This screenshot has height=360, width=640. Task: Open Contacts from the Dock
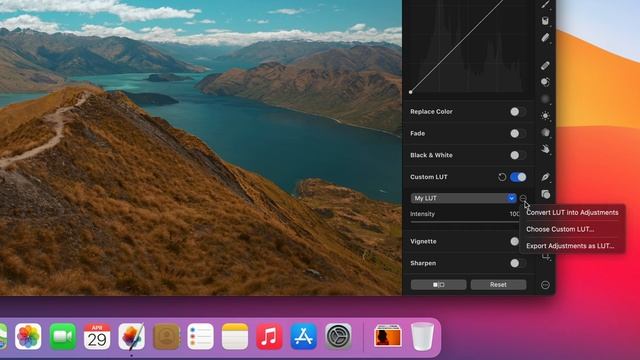166,336
